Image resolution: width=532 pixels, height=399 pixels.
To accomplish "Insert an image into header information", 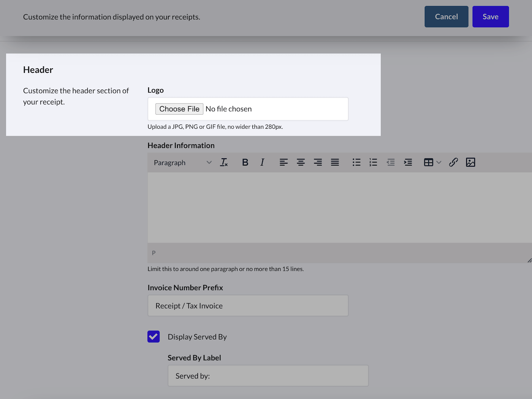I will [x=470, y=162].
